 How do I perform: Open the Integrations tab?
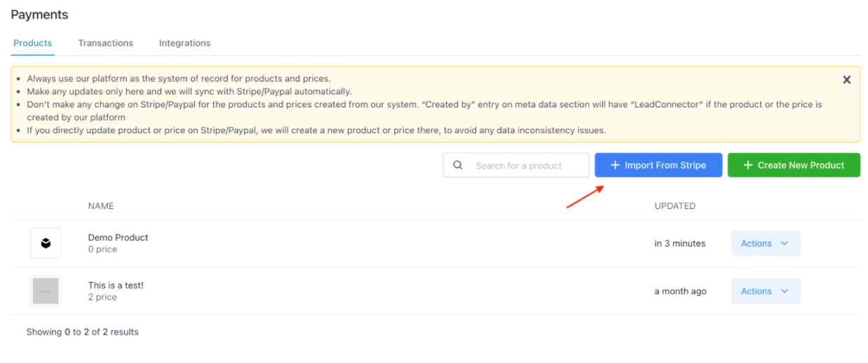pyautogui.click(x=184, y=43)
